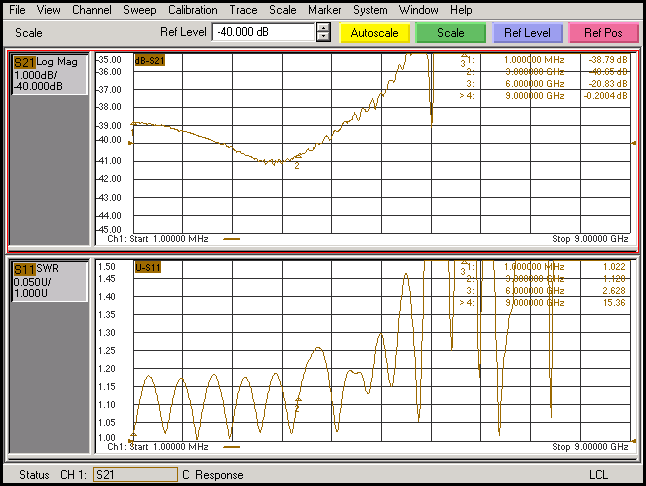
Task: Open the File menu
Action: point(17,10)
